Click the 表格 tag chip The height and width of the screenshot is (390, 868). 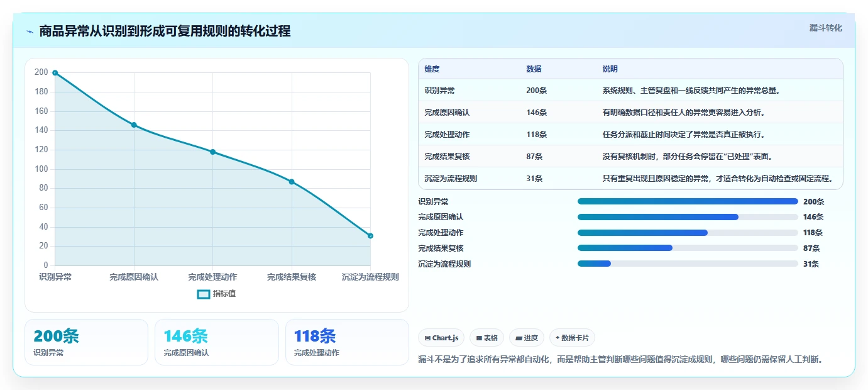point(486,338)
